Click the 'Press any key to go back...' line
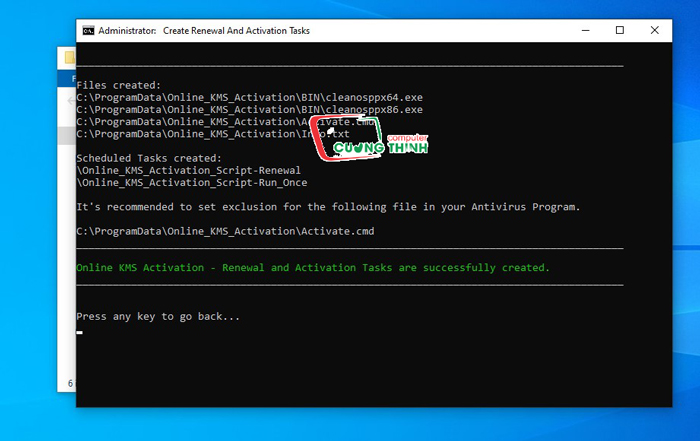Image resolution: width=700 pixels, height=441 pixels. pyautogui.click(x=158, y=316)
